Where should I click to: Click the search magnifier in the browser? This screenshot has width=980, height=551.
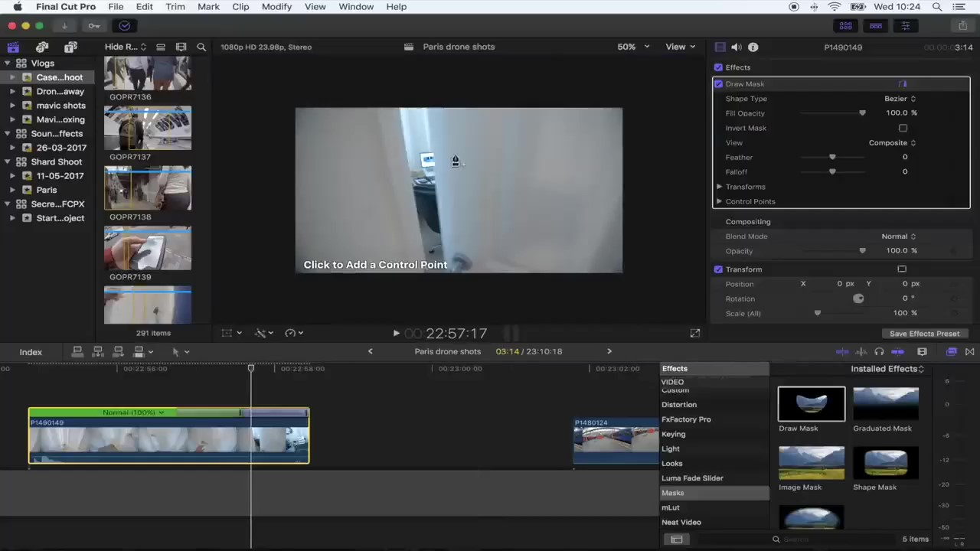pos(201,47)
